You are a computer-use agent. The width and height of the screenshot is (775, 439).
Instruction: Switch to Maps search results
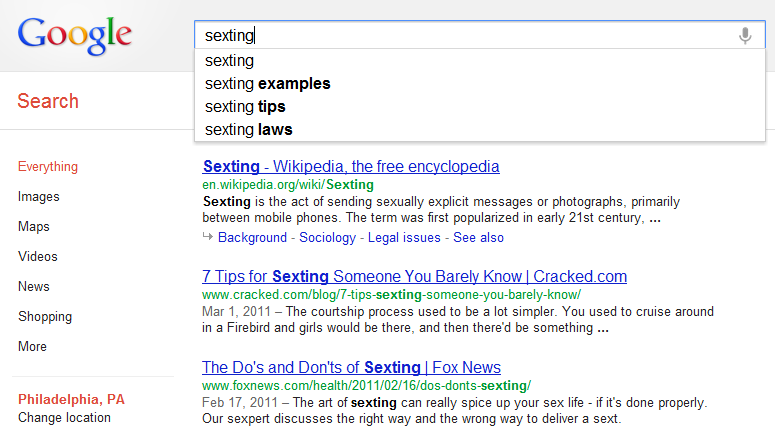pyautogui.click(x=34, y=227)
